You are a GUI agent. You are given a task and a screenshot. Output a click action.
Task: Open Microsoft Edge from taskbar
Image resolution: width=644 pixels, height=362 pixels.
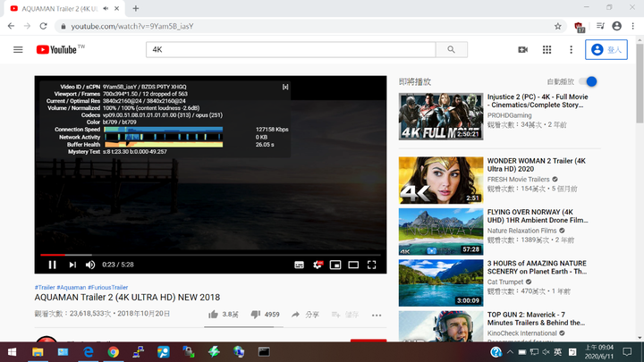pos(89,352)
